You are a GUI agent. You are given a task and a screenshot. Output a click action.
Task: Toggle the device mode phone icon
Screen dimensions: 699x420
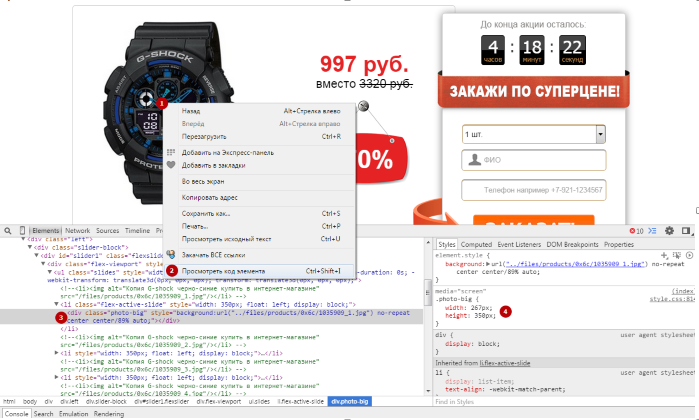coord(24,230)
